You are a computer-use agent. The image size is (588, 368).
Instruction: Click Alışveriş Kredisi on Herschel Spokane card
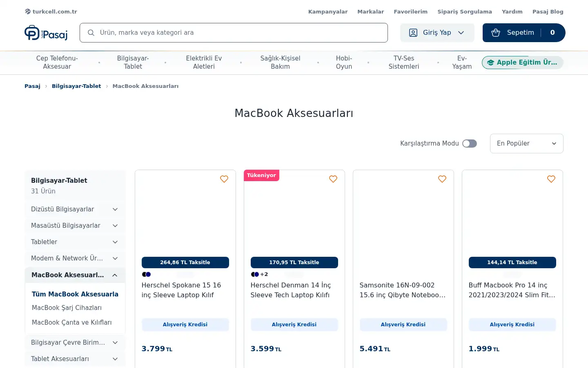[x=185, y=325]
